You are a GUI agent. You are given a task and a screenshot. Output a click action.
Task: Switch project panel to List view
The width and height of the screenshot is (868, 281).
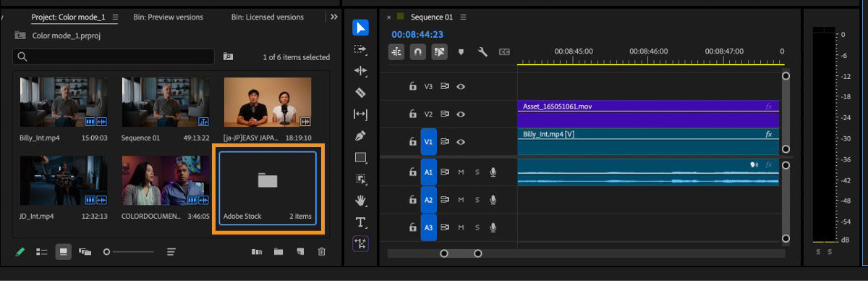pyautogui.click(x=42, y=252)
